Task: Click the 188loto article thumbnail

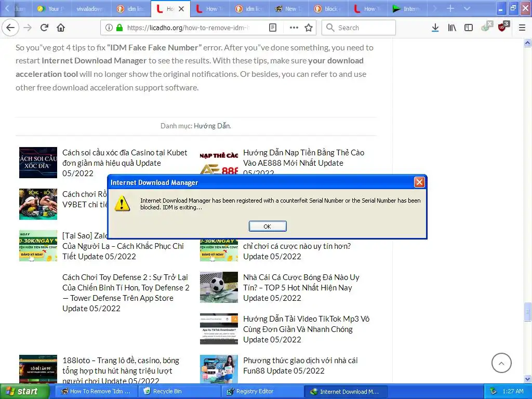Action: tap(38, 369)
